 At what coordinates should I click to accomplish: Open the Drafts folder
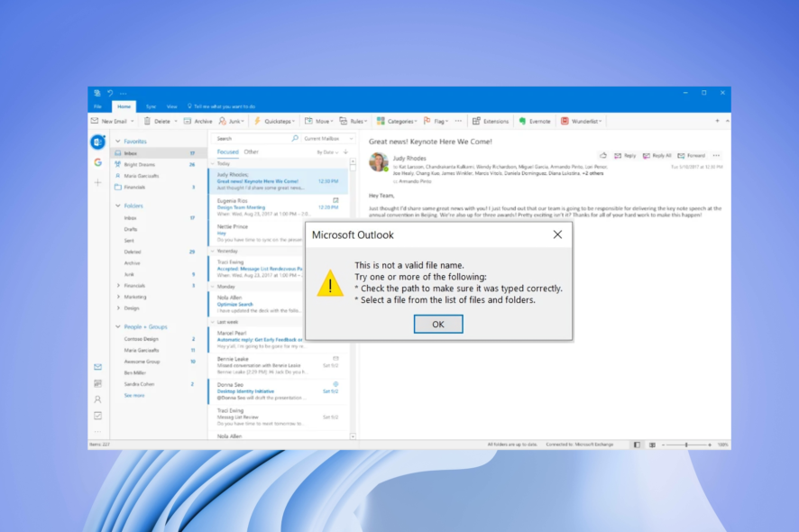pyautogui.click(x=131, y=229)
